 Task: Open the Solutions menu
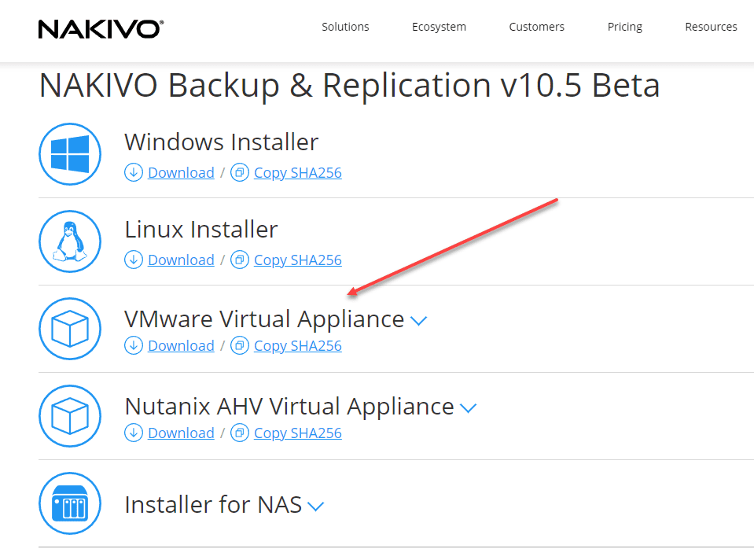[345, 27]
